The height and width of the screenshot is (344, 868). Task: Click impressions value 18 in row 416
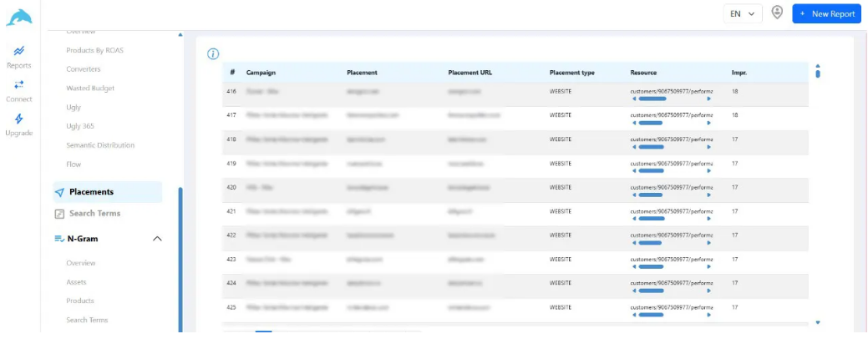(x=734, y=91)
